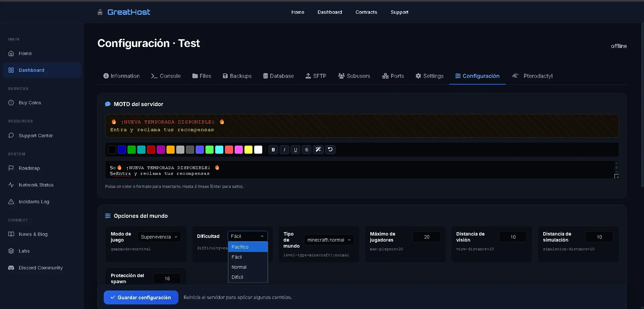Click the magic wand obfuscated-text button
Screen dimensions: 644x309
[x=318, y=150]
